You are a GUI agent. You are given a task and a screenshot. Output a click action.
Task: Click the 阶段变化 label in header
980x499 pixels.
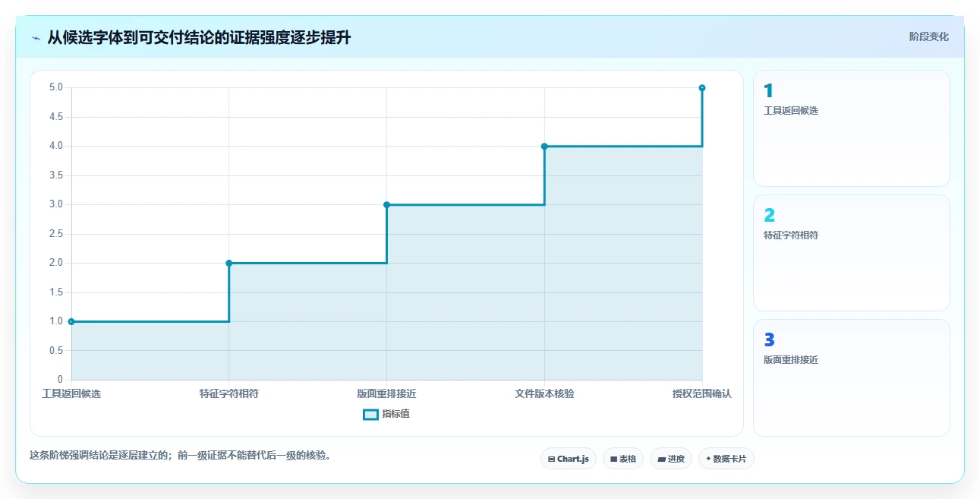929,36
